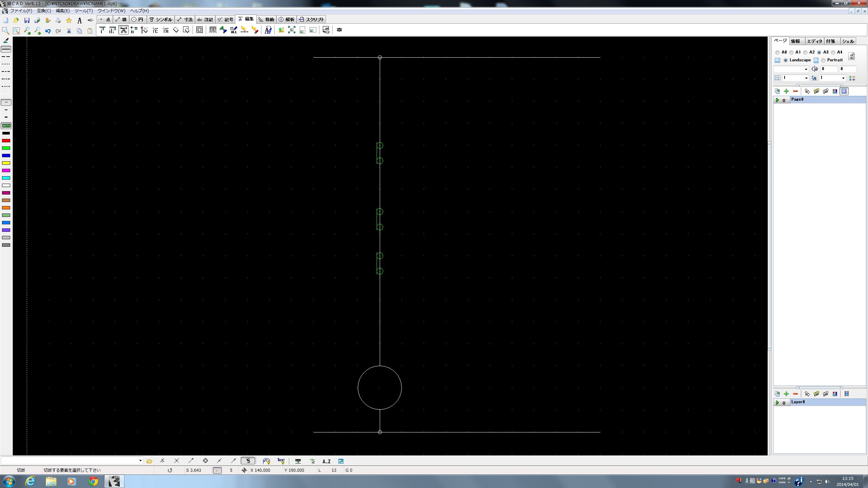Image resolution: width=868 pixels, height=488 pixels.
Task: Click the green plus add page icon
Action: 786,91
